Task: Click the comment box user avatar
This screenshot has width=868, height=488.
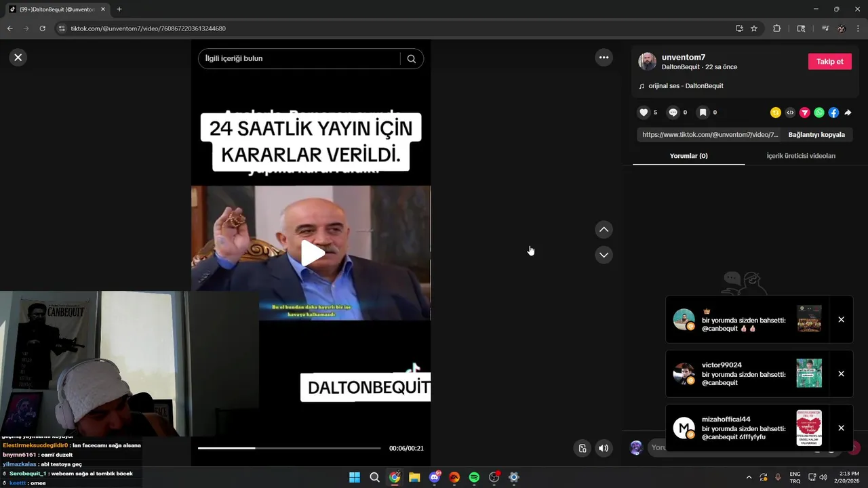Action: coord(636,447)
